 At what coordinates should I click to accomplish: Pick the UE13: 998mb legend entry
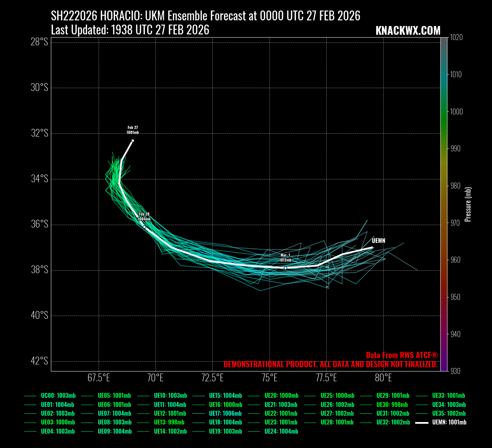[169, 422]
